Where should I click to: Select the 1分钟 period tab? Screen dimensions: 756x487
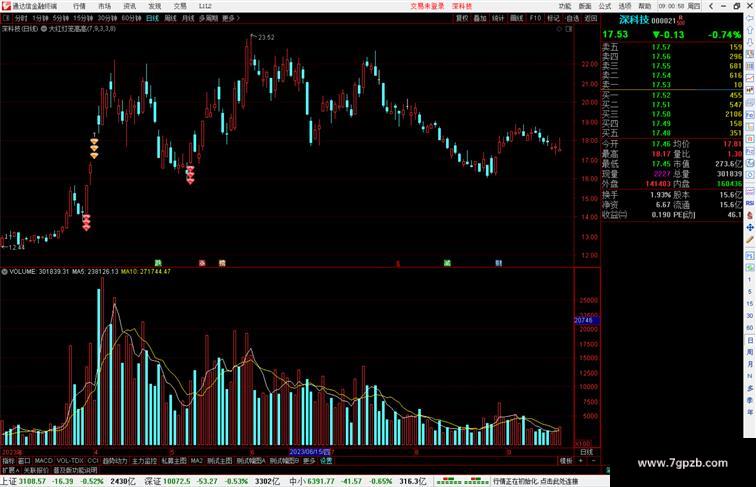coord(40,18)
